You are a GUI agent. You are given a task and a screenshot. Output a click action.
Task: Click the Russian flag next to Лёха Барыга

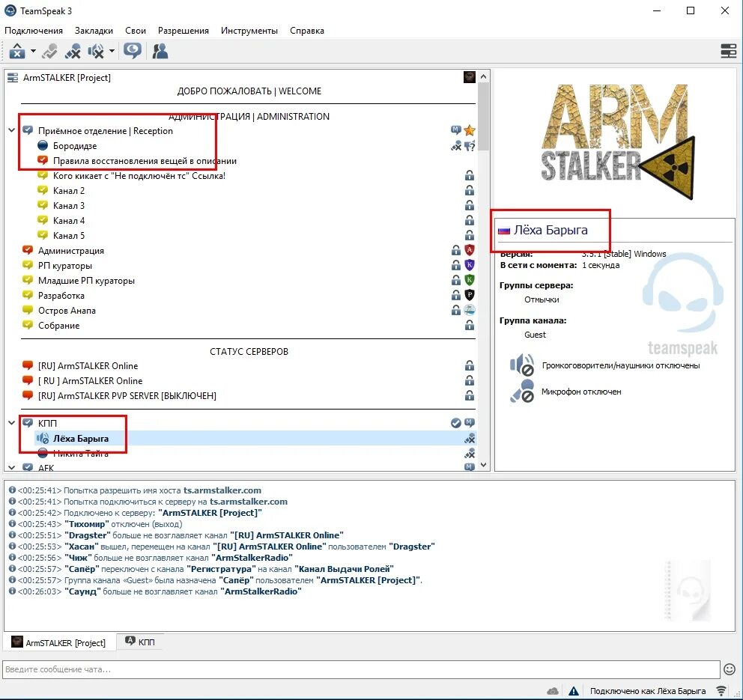(504, 231)
